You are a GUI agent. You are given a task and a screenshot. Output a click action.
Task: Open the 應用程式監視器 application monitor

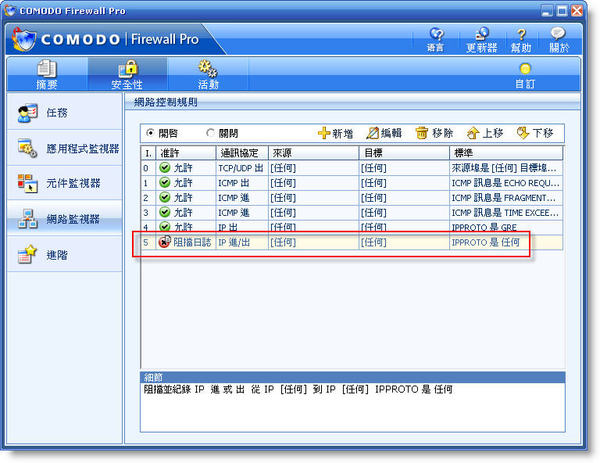pos(65,148)
